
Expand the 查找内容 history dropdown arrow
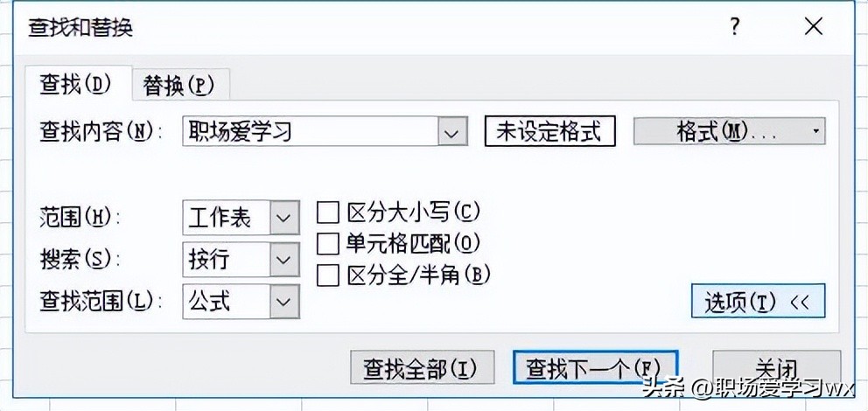tap(451, 132)
